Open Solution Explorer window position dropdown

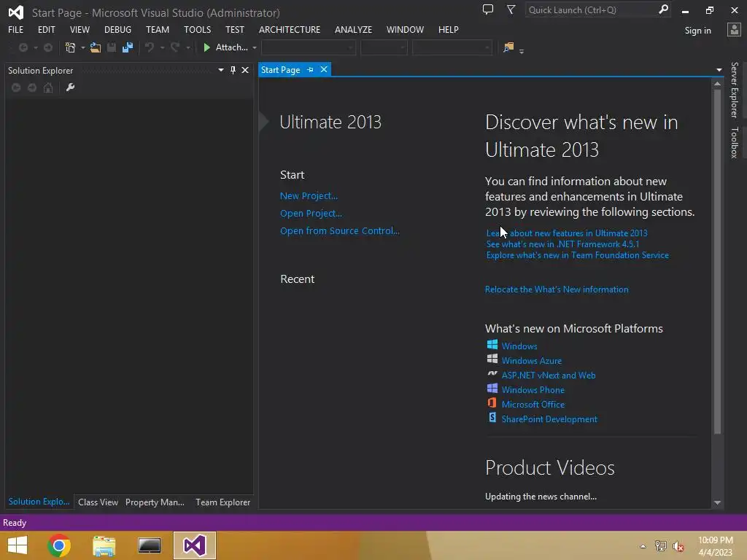coord(221,70)
